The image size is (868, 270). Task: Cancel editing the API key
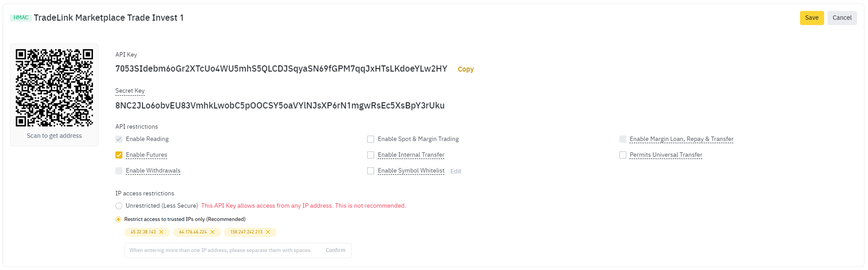(x=842, y=18)
